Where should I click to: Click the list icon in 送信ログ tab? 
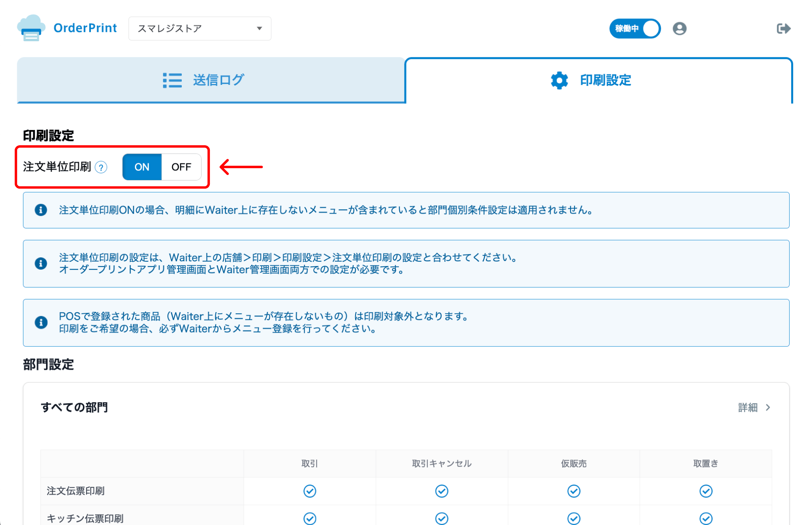(172, 80)
